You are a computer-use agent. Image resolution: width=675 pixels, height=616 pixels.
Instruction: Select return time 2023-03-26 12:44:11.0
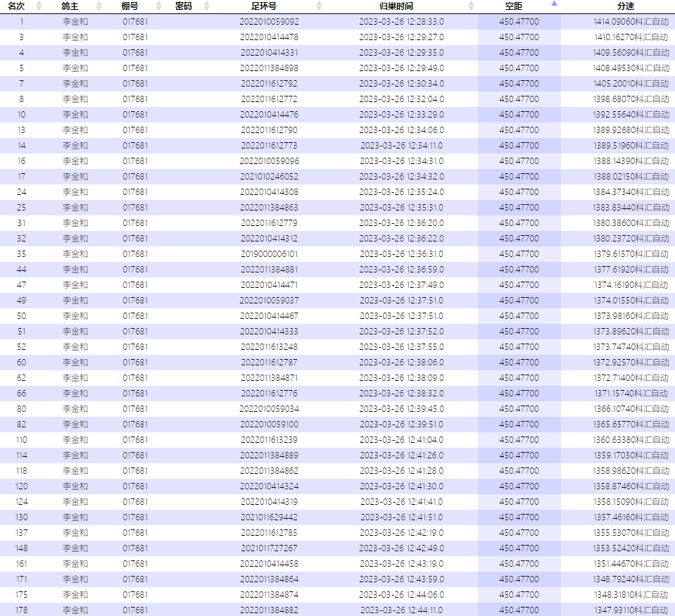pyautogui.click(x=401, y=610)
